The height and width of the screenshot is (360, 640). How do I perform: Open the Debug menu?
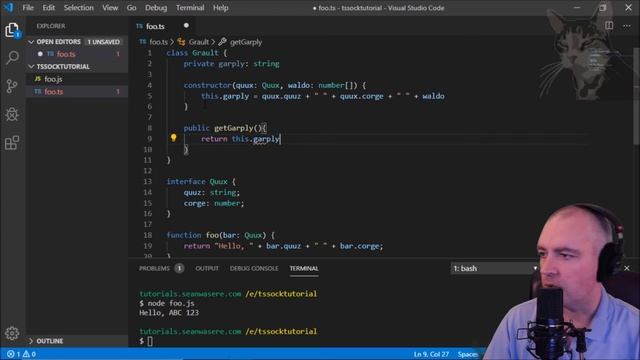[x=156, y=8]
